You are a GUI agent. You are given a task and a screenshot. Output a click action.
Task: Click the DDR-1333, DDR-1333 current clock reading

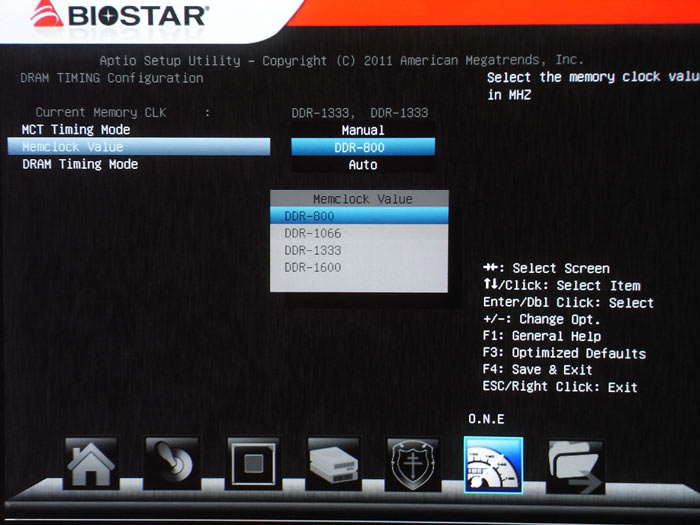tap(360, 112)
